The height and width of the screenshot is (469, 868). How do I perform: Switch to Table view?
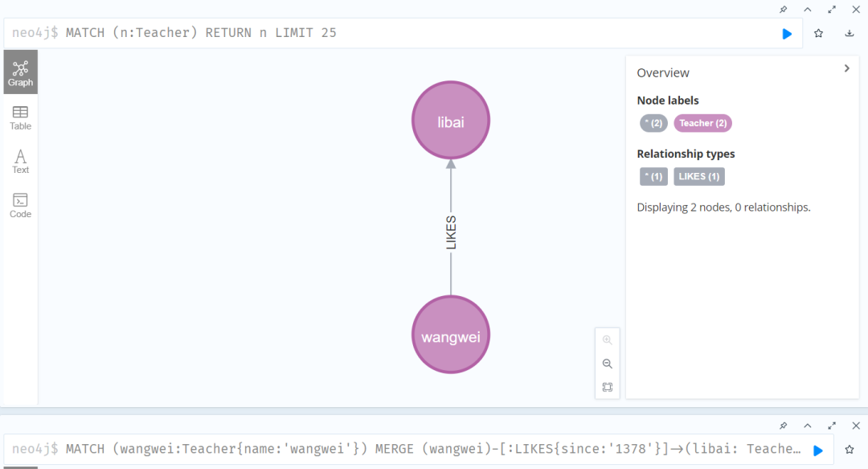[x=20, y=117]
